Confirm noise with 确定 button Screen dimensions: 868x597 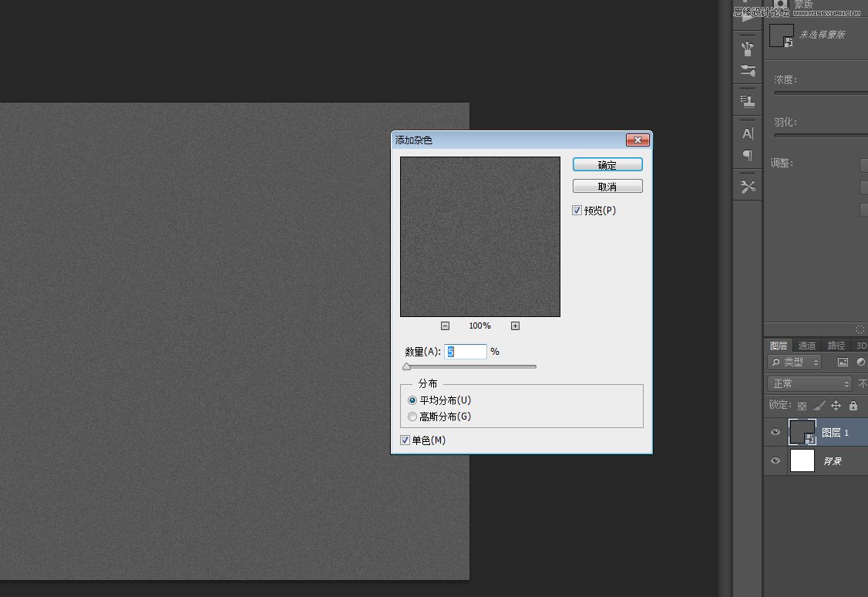point(607,164)
